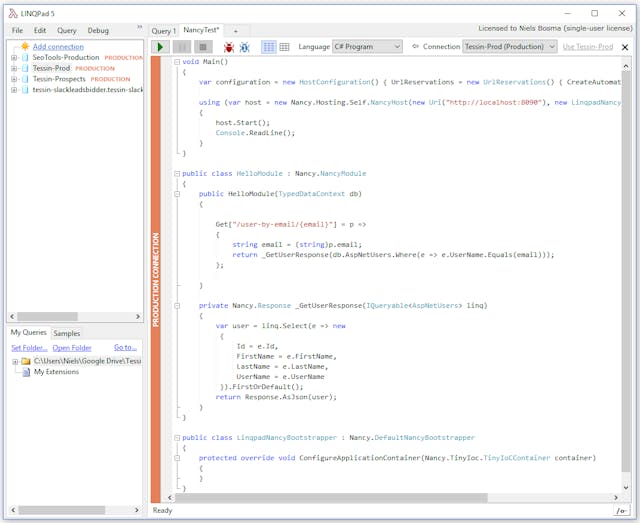Viewport: 640px width, 523px height.
Task: Switch to the Query 1 tab
Action: 163,31
